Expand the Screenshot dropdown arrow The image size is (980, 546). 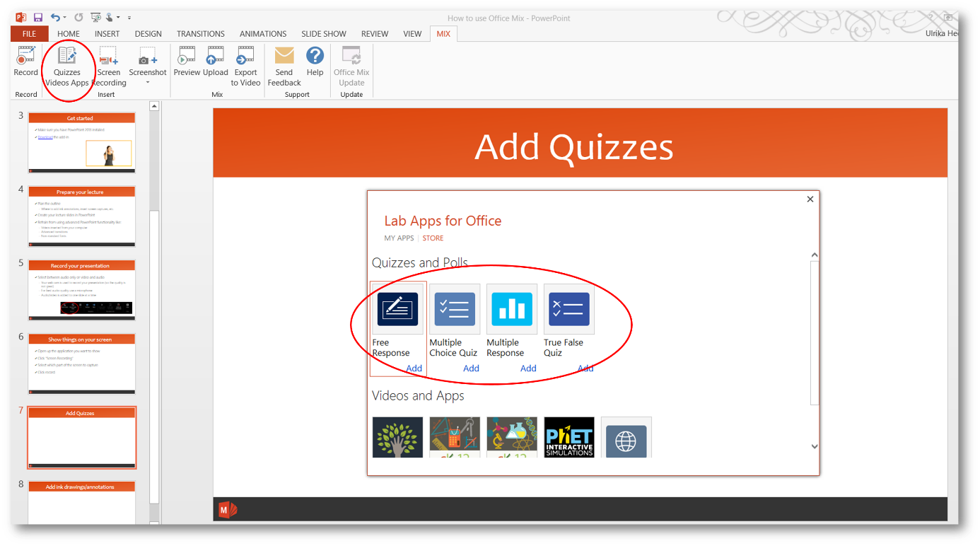148,83
